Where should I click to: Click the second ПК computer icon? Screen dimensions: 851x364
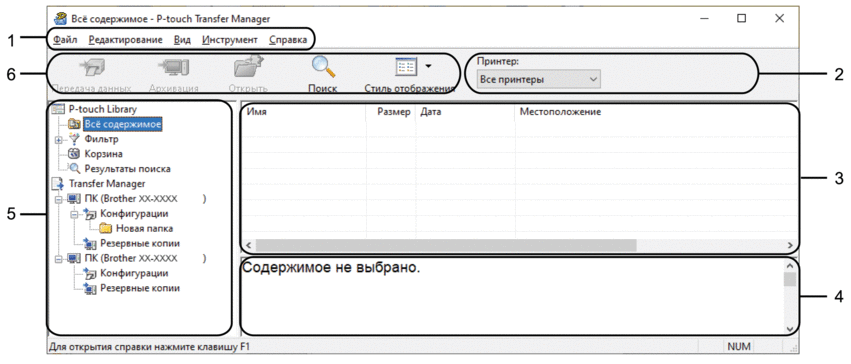pos(74,258)
